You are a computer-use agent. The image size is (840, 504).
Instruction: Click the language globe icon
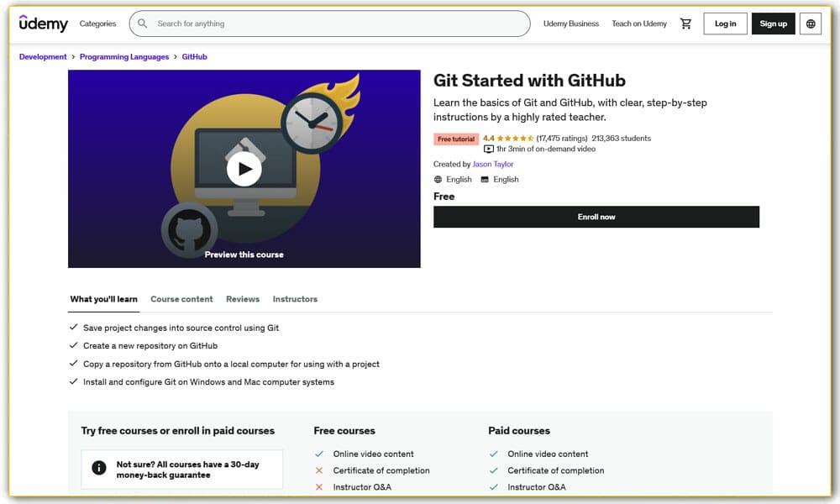point(810,24)
